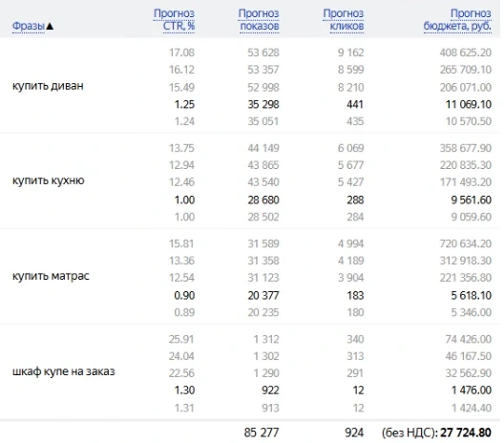Sort by Прогноз бюджета, руб. header

[457, 19]
